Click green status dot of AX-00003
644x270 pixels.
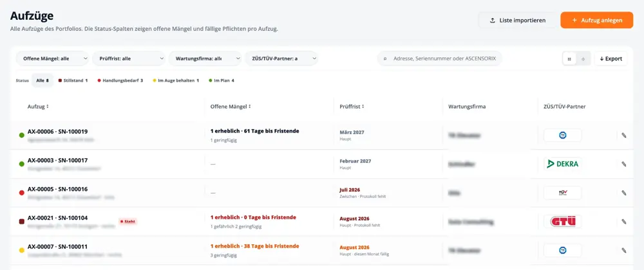(x=22, y=164)
